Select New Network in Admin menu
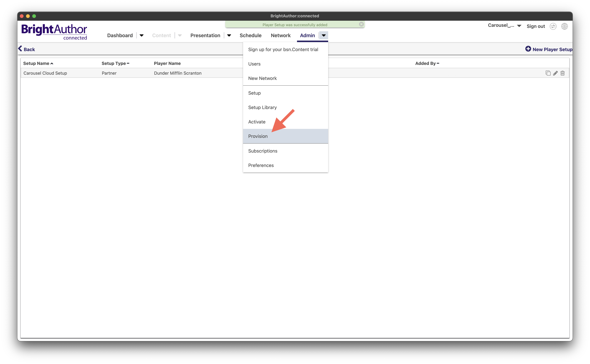Image resolution: width=590 pixels, height=364 pixels. (285, 78)
